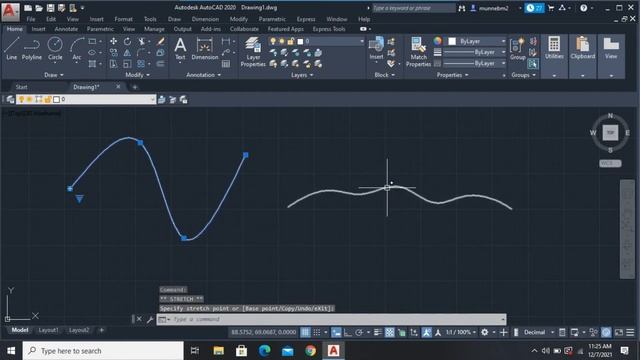Toggle ortho mode in status bar

pos(348,332)
